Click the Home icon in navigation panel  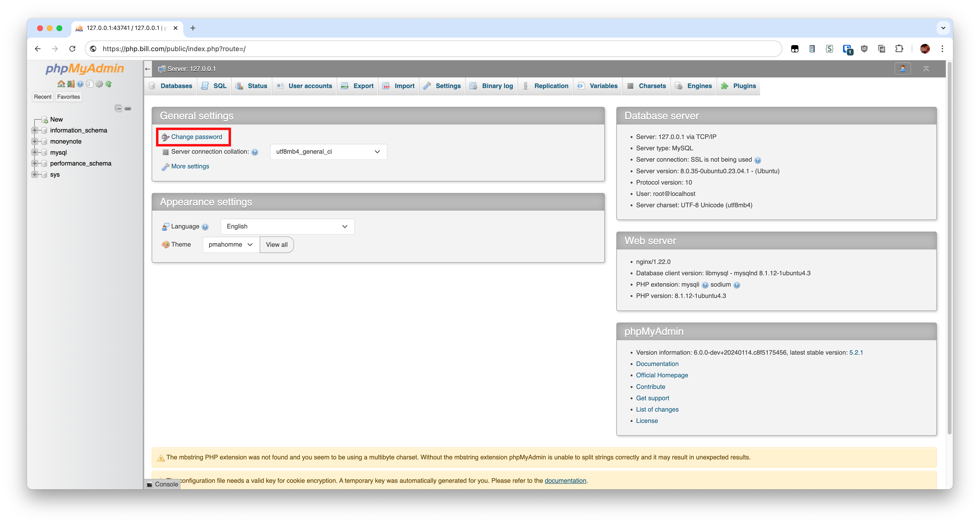(61, 84)
